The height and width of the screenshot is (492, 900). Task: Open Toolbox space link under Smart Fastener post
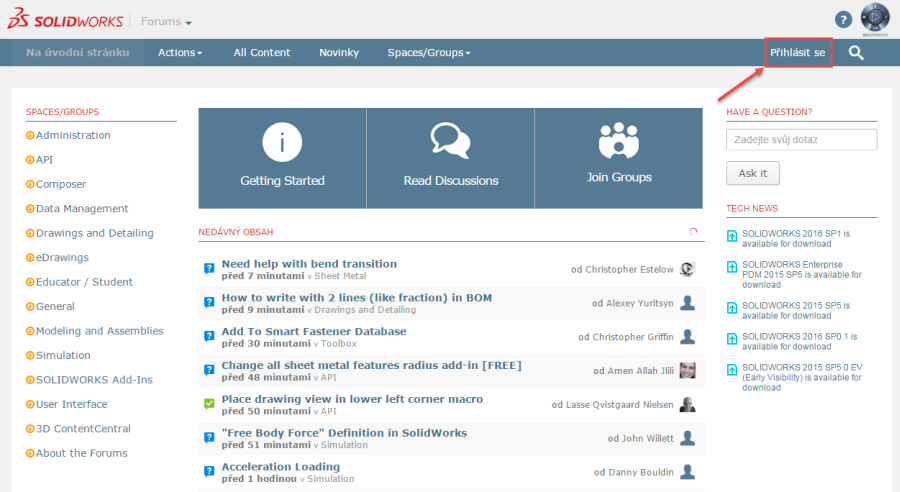point(339,344)
